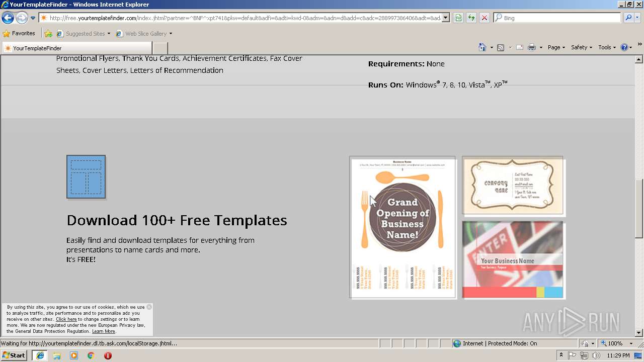Click Action Center flag tray icon
The image size is (644, 362).
click(572, 355)
